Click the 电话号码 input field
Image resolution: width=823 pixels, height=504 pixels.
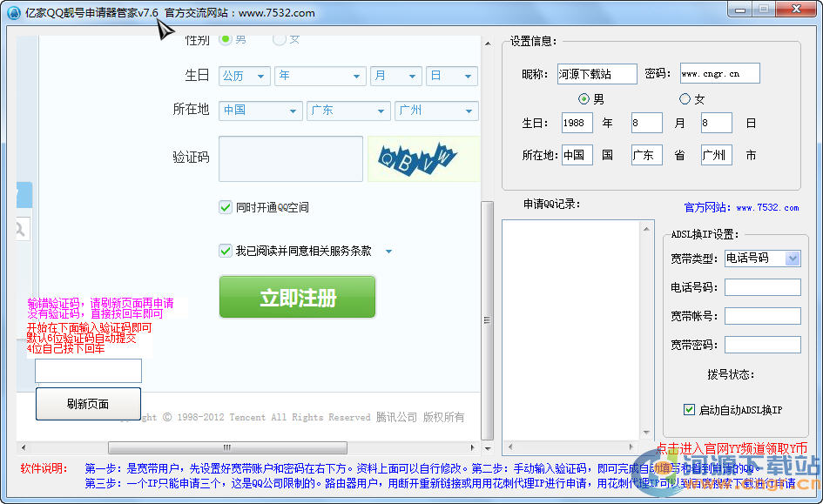(x=762, y=287)
